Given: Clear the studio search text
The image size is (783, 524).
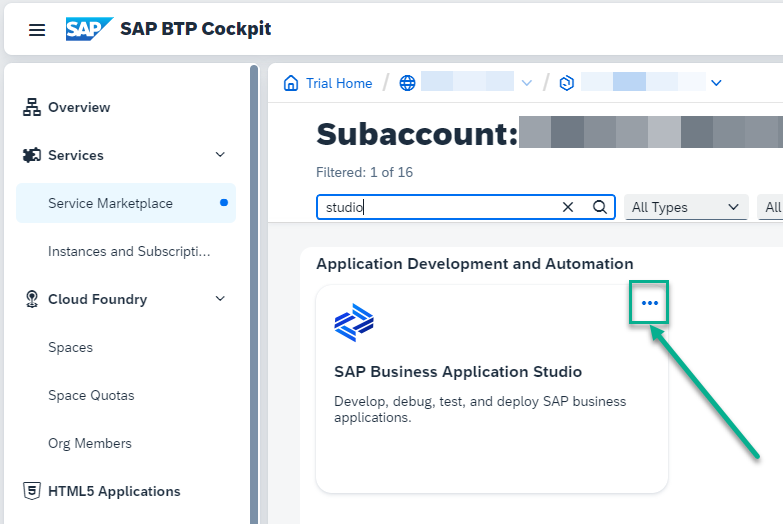Looking at the screenshot, I should (x=568, y=207).
